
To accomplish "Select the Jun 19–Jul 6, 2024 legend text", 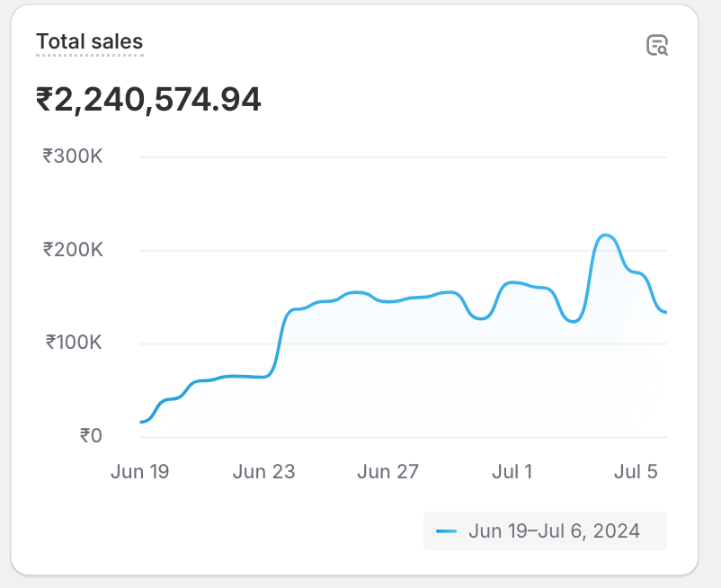I will click(554, 531).
